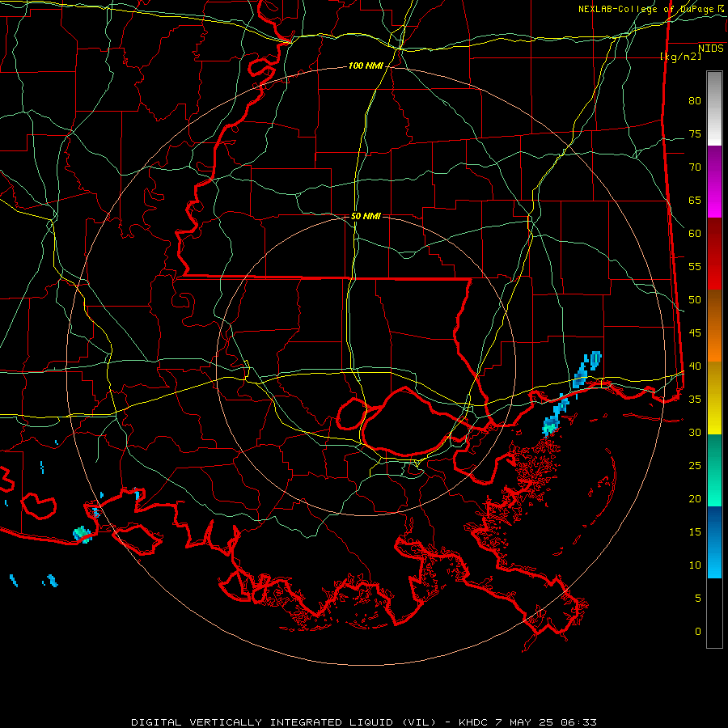Click the teal VIL echo in the coastal marsh
Image resolution: width=728 pixels, height=728 pixels.
550,425
